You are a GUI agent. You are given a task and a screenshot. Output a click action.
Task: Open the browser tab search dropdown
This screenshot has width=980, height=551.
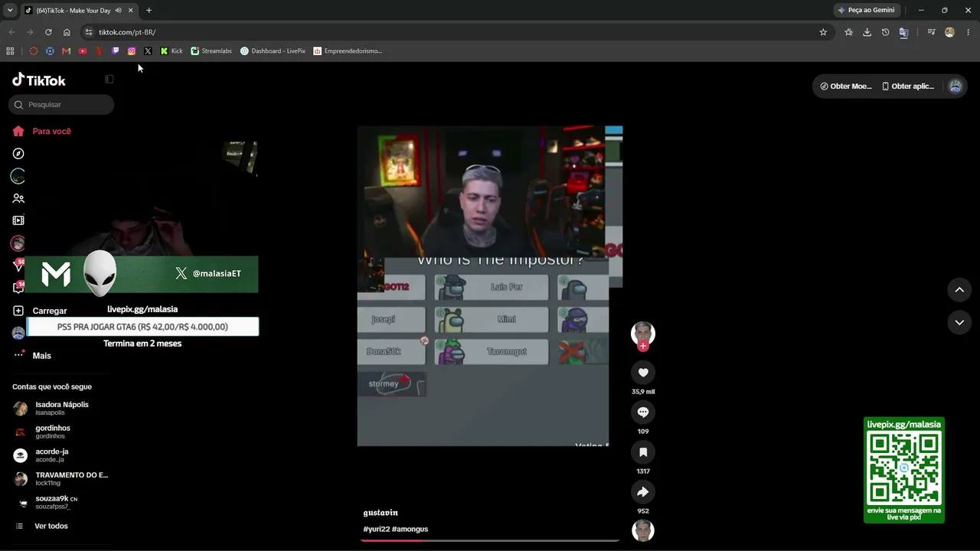point(10,10)
